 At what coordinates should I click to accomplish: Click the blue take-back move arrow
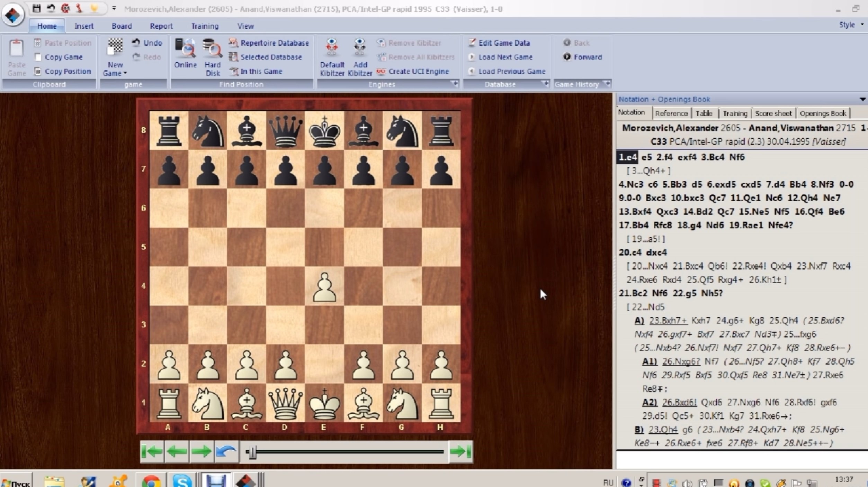[x=226, y=451]
